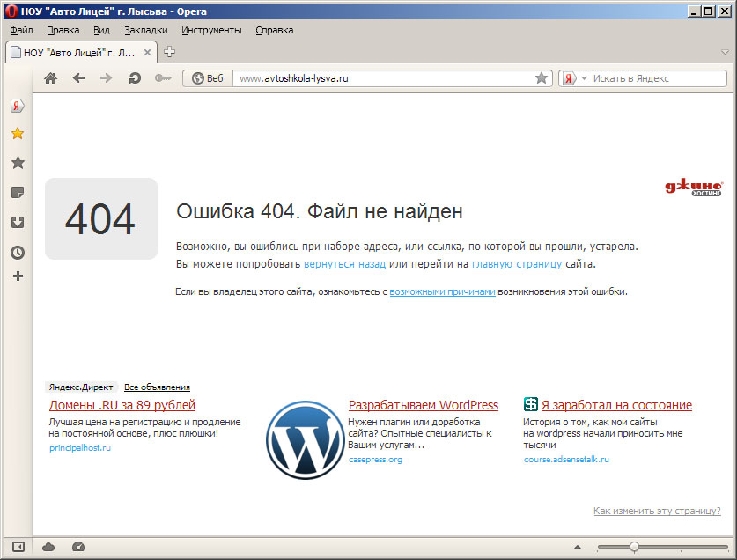Open Opera Link cloud icon
The height and width of the screenshot is (560, 737).
tap(48, 547)
